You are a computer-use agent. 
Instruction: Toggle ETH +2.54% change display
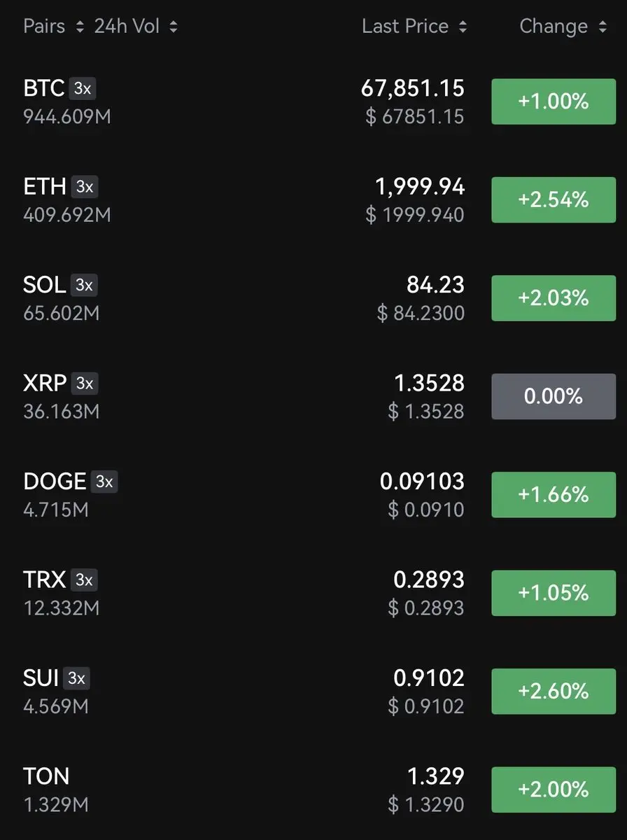coord(553,199)
